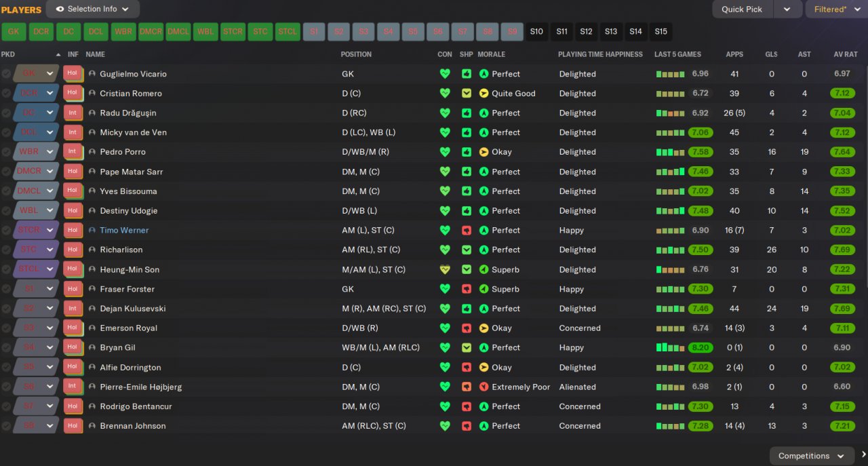
Task: Click Yves Bissouma's Perfect morale icon
Action: tap(484, 191)
